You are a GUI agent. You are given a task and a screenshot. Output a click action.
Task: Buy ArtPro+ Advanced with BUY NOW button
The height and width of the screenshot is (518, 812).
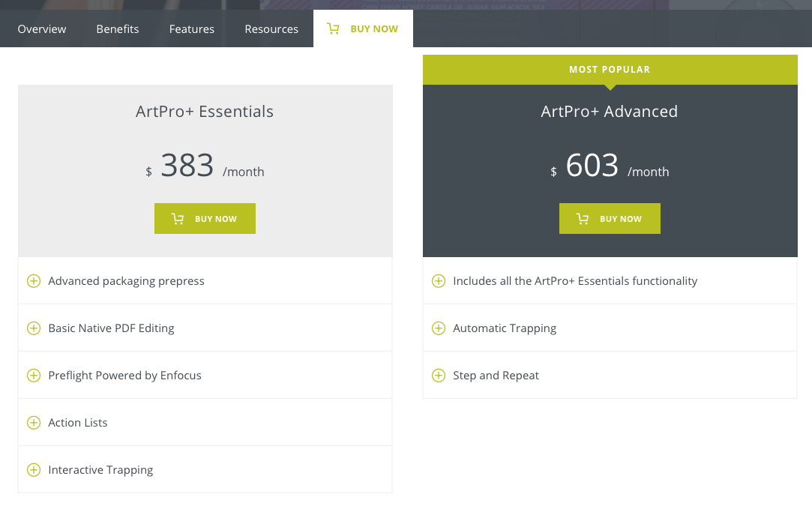[610, 219]
